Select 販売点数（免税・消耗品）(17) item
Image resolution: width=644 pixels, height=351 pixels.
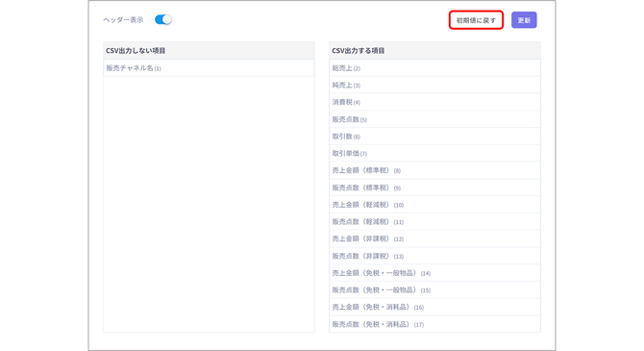coord(434,324)
